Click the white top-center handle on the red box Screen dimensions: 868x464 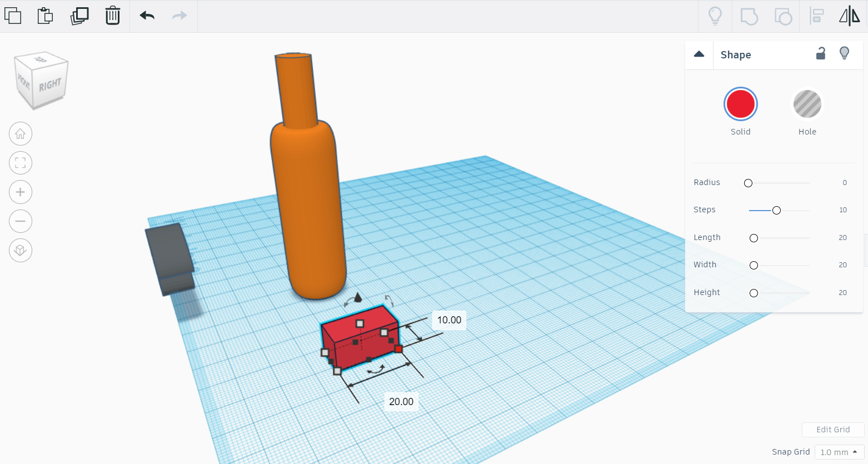[360, 323]
